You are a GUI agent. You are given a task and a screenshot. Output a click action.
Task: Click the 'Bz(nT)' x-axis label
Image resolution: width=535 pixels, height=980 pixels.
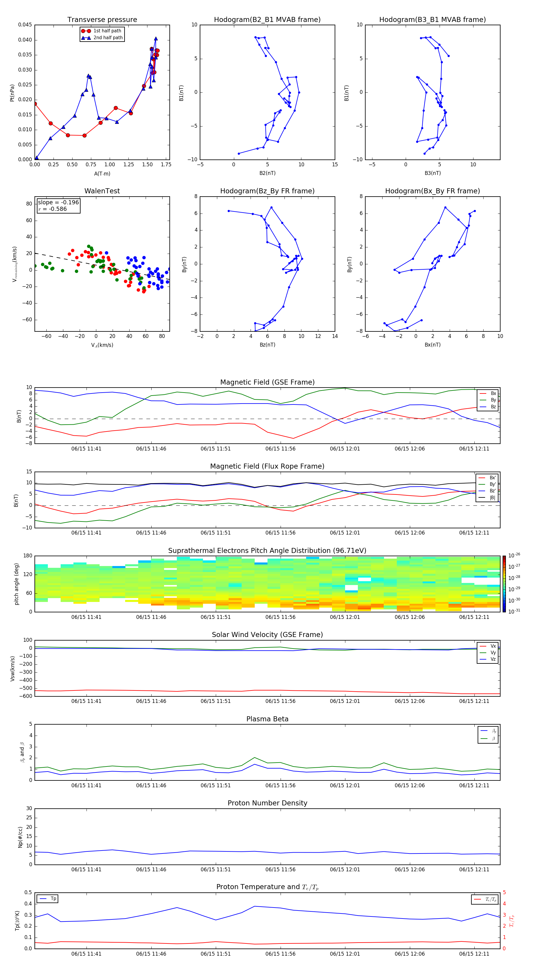(x=267, y=345)
